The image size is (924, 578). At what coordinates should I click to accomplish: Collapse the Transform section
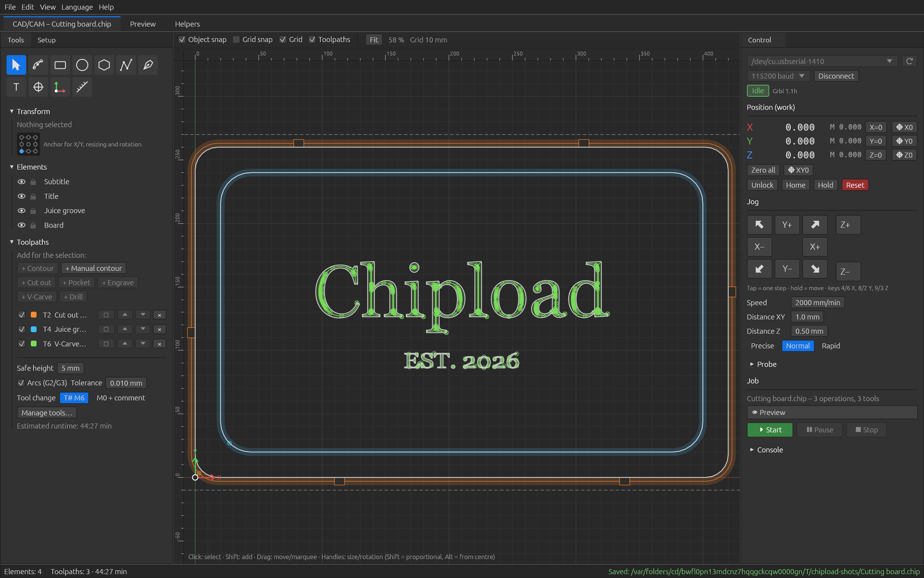(12, 111)
